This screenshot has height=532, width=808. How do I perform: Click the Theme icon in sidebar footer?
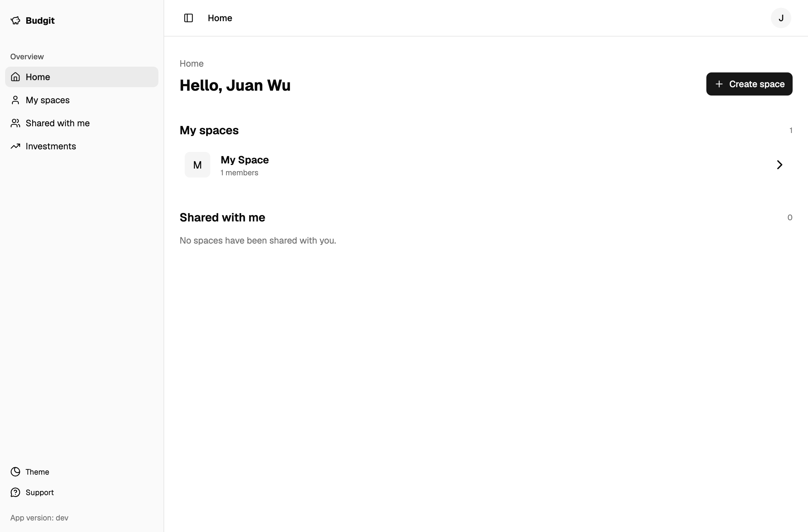15,472
